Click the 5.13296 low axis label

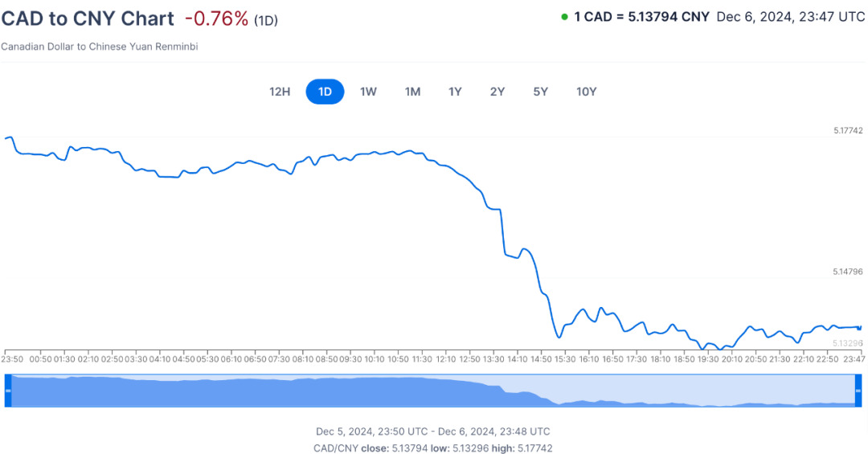coord(848,343)
